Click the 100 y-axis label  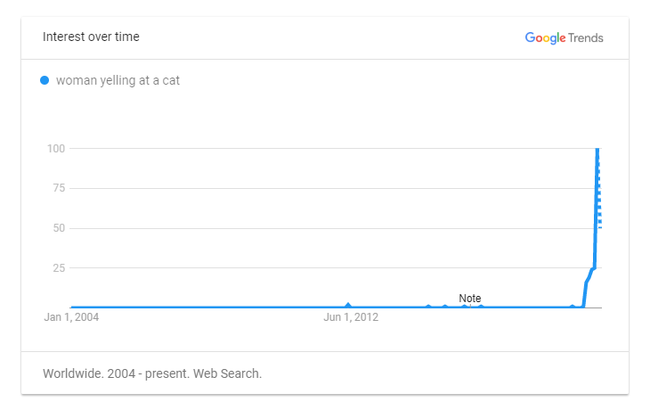(56, 148)
